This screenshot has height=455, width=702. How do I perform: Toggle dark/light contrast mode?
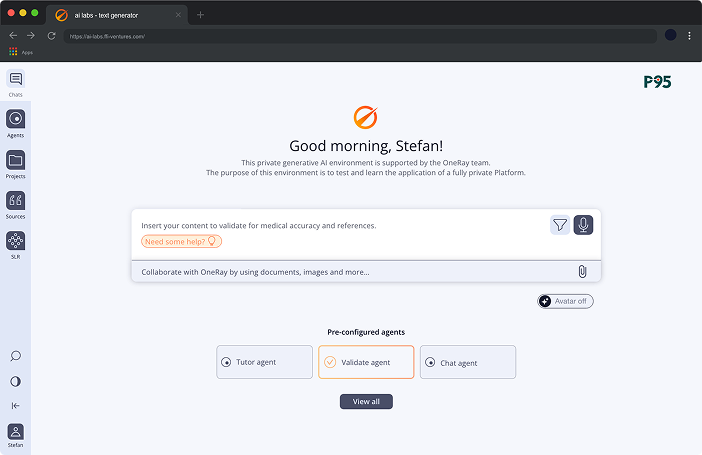click(15, 381)
